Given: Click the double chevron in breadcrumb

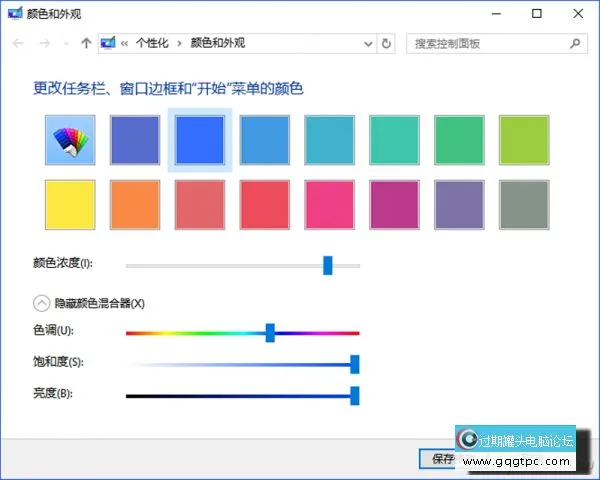Looking at the screenshot, I should (124, 44).
